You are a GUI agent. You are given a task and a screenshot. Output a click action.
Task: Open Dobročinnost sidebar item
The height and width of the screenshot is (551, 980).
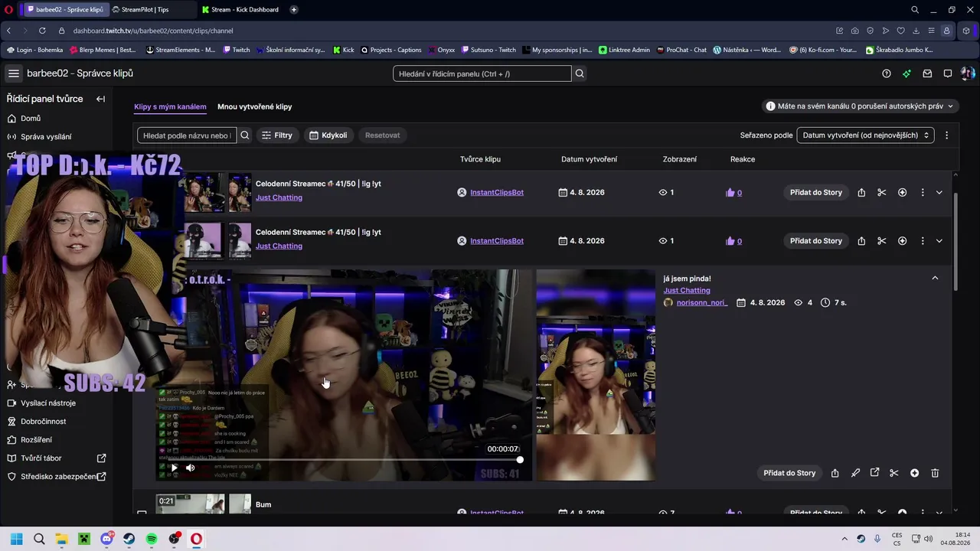[x=44, y=422]
